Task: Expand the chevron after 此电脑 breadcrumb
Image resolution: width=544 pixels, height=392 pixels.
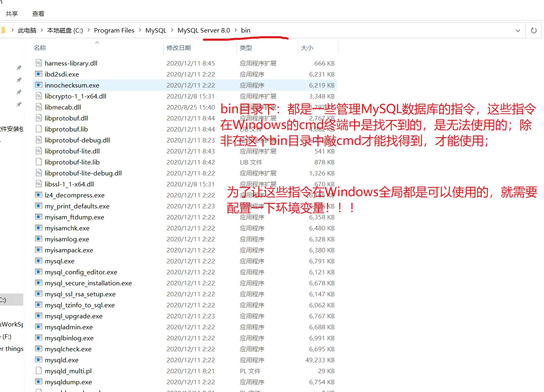Action: pyautogui.click(x=42, y=30)
